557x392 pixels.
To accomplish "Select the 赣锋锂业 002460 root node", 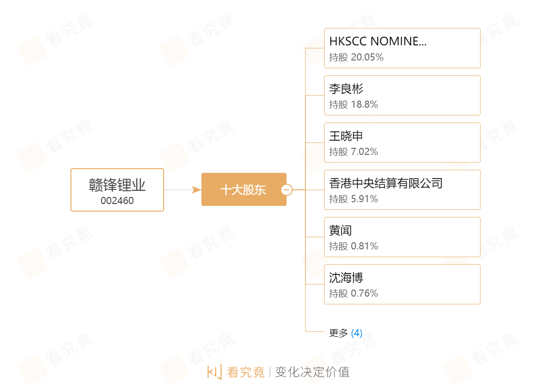I will [117, 190].
